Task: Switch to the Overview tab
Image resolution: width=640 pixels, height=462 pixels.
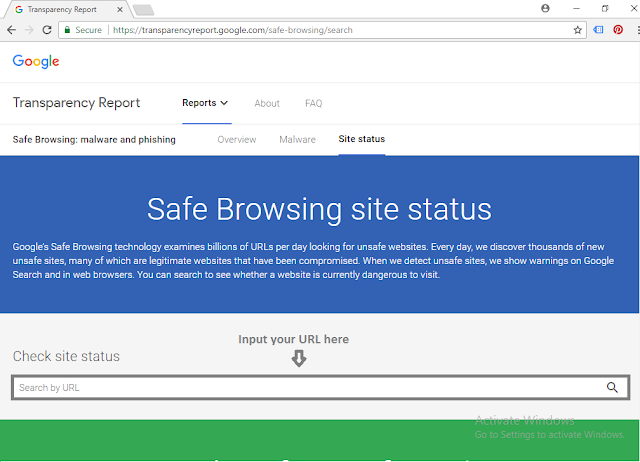Action: 237,140
